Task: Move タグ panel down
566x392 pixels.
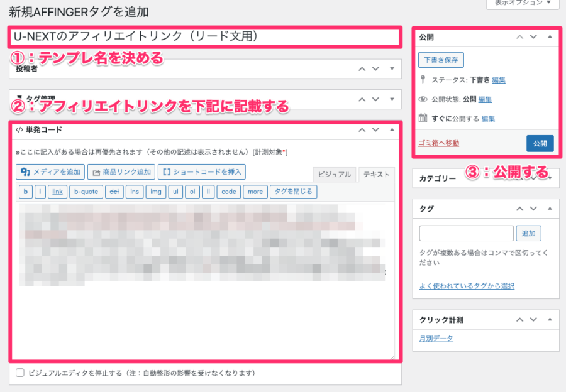Action: tap(533, 209)
